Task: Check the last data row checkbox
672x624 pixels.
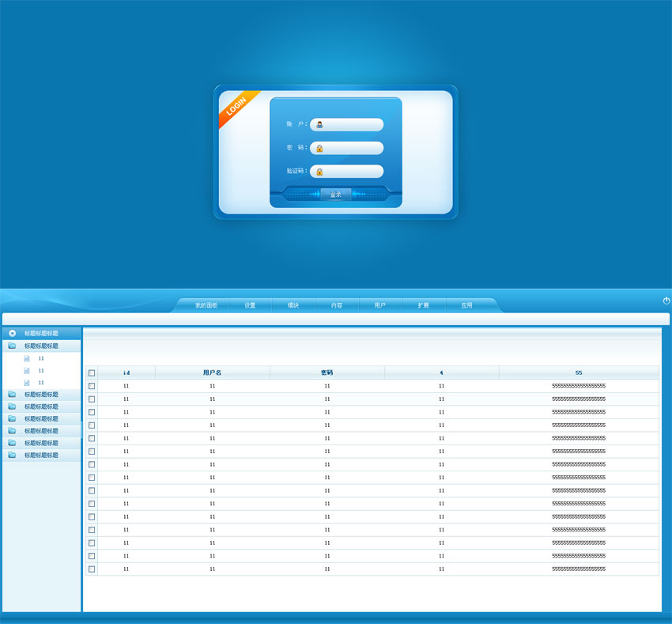Action: click(x=92, y=569)
